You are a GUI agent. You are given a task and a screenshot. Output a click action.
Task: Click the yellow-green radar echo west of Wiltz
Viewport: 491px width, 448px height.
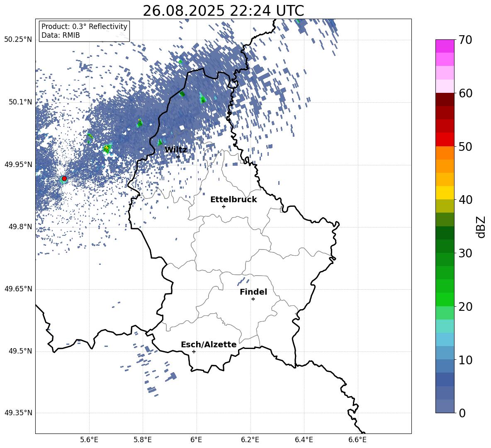[107, 149]
